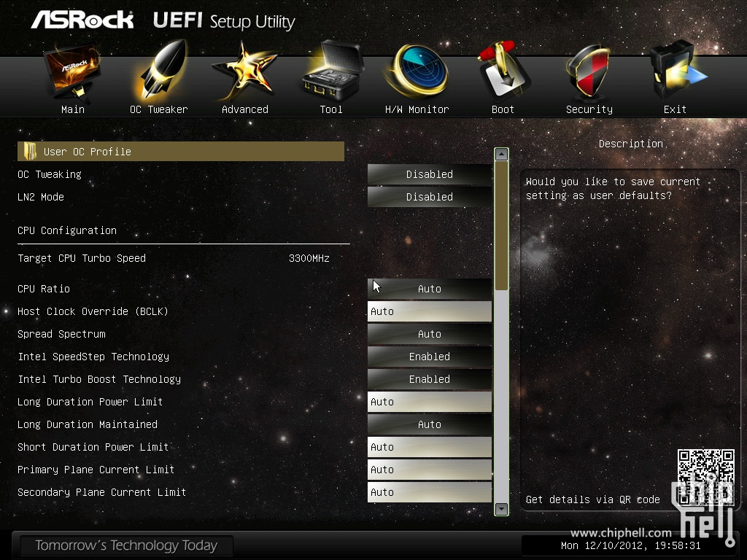Click the QR code image
This screenshot has width=747, height=560.
705,477
